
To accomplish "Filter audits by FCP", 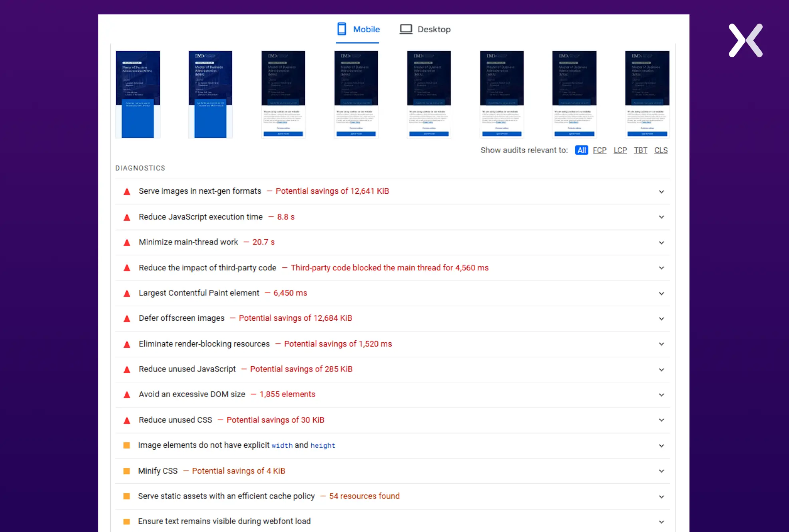I will pos(599,150).
